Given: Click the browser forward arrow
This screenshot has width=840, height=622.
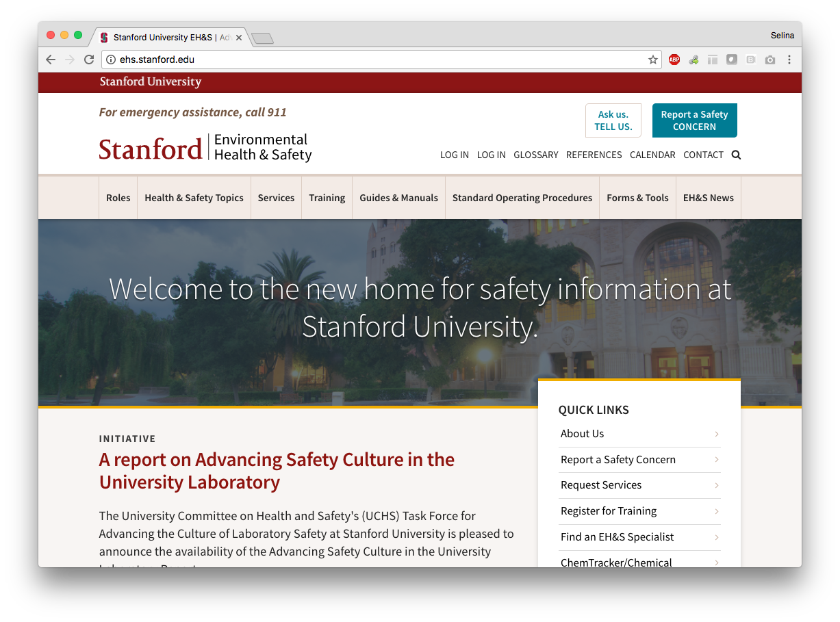Looking at the screenshot, I should click(x=70, y=60).
